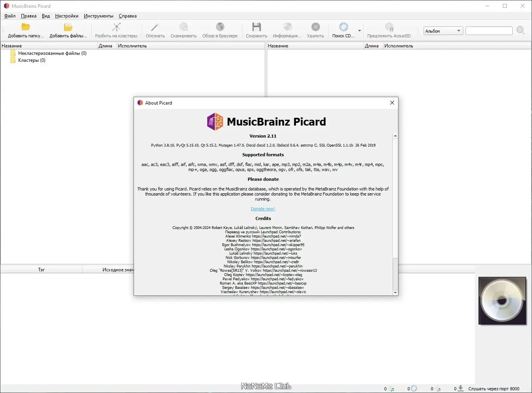532x393 pixels.
Task: Click the folder icon beside Некластеризованные файлы
Action: pyautogui.click(x=13, y=53)
